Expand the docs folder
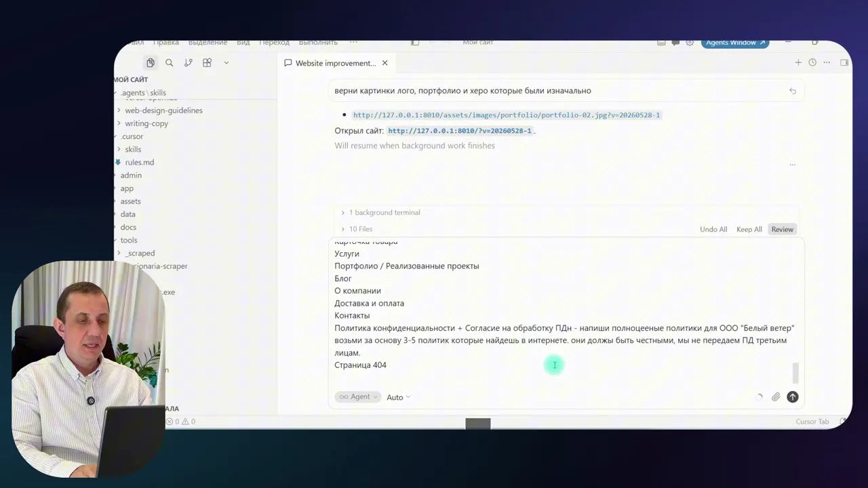This screenshot has height=488, width=868. [128, 227]
